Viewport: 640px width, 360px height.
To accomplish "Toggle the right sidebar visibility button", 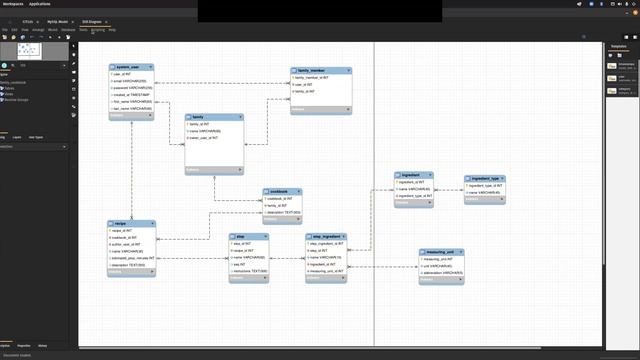I will coord(635,37).
